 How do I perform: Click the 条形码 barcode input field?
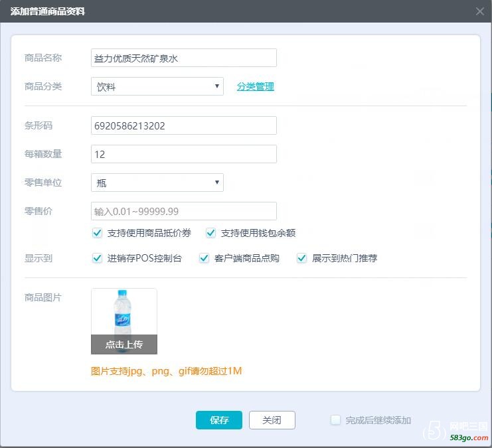(x=183, y=125)
